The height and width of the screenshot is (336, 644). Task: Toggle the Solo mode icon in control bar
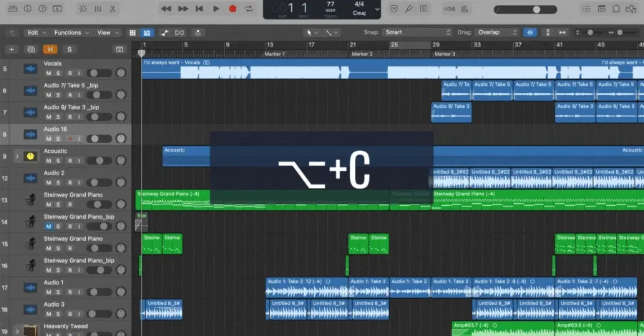click(424, 9)
